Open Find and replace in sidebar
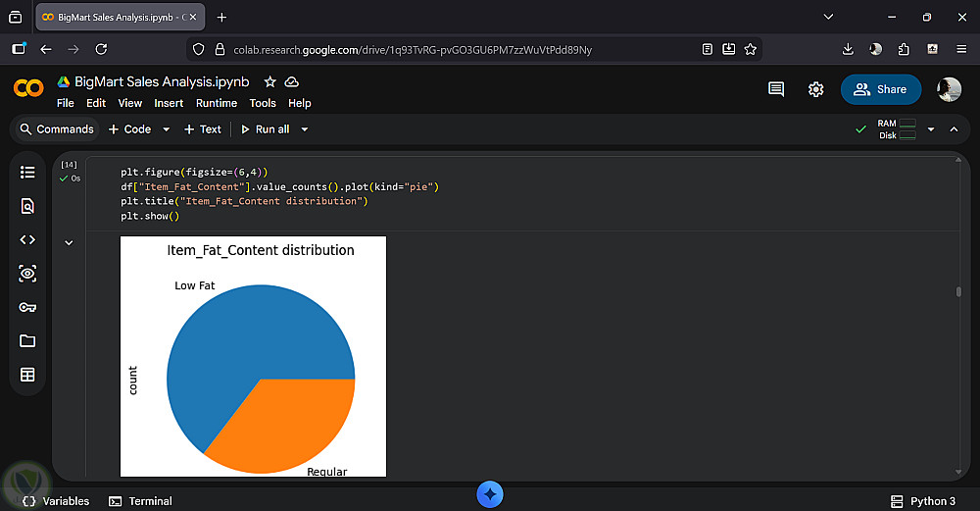Viewport: 980px width, 511px height. [27, 206]
